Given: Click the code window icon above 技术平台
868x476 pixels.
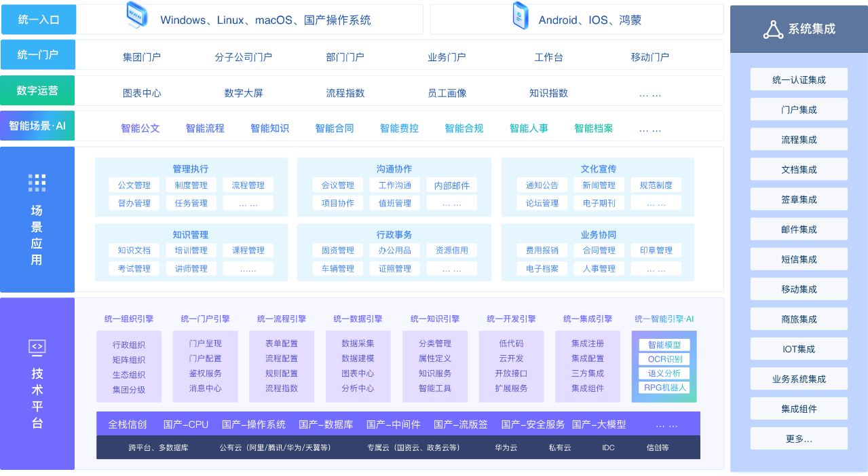Looking at the screenshot, I should [37, 348].
